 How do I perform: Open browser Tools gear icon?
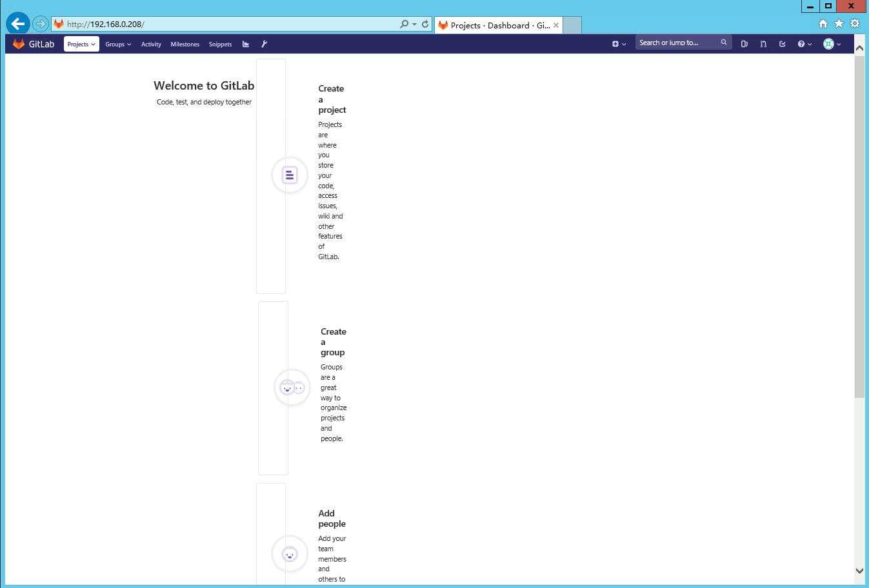click(855, 23)
